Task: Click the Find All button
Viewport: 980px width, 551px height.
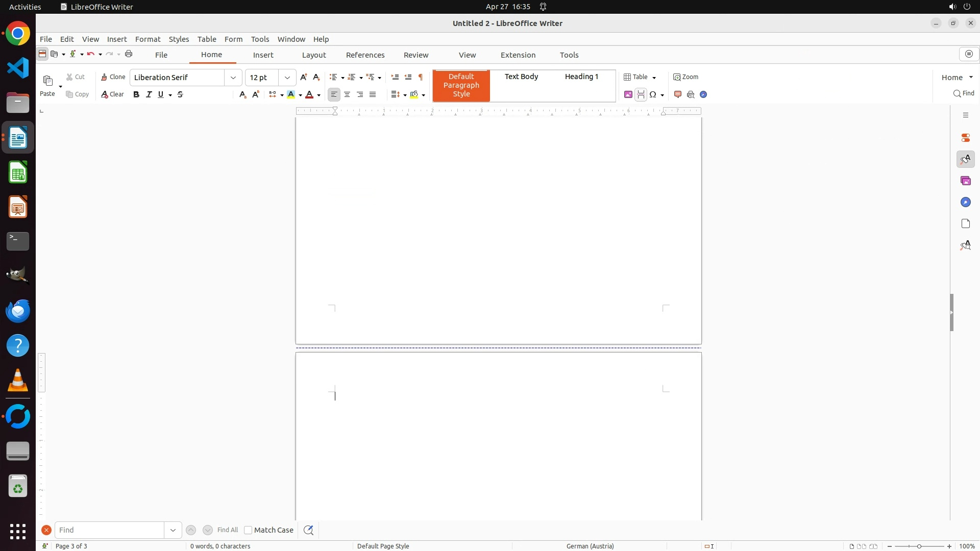Action: pos(228,530)
